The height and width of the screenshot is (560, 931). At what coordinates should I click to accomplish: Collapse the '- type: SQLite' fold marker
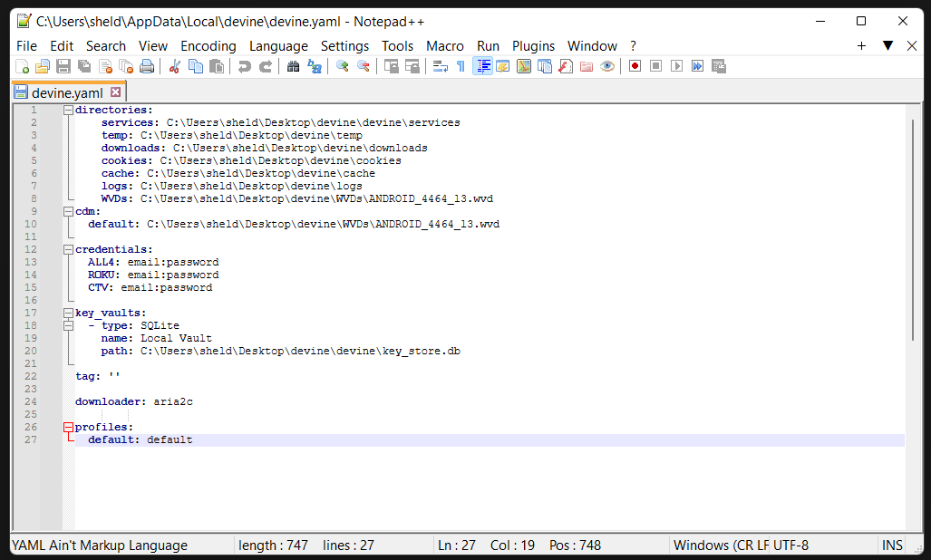[x=68, y=325]
